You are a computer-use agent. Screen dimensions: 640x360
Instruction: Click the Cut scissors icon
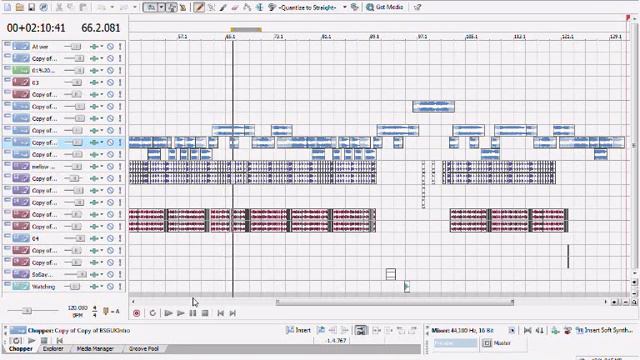(59, 7)
